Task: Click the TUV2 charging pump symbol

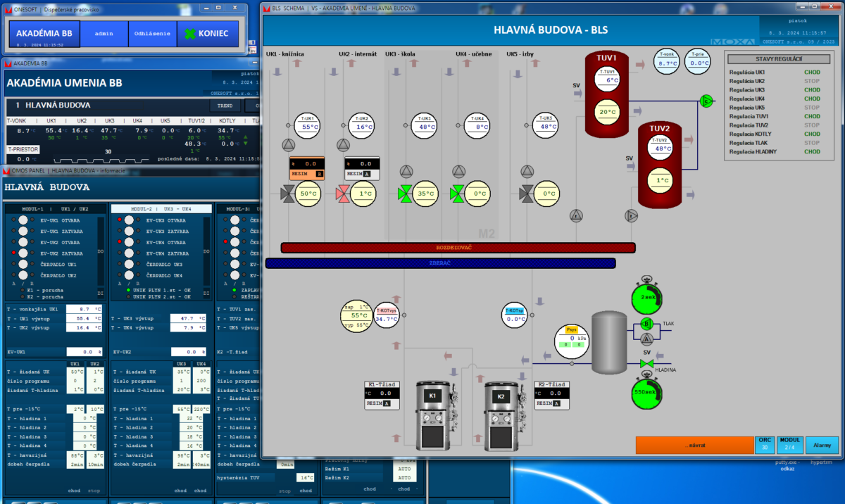Action: (632, 215)
